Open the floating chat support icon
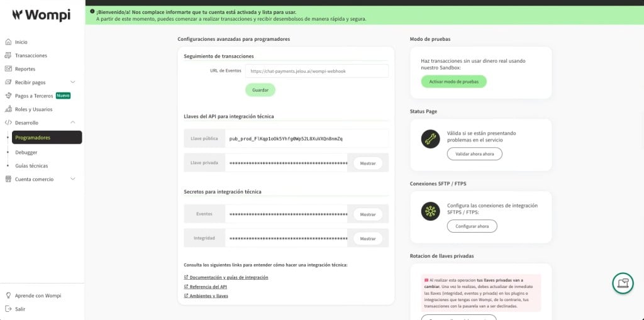 coord(623,283)
